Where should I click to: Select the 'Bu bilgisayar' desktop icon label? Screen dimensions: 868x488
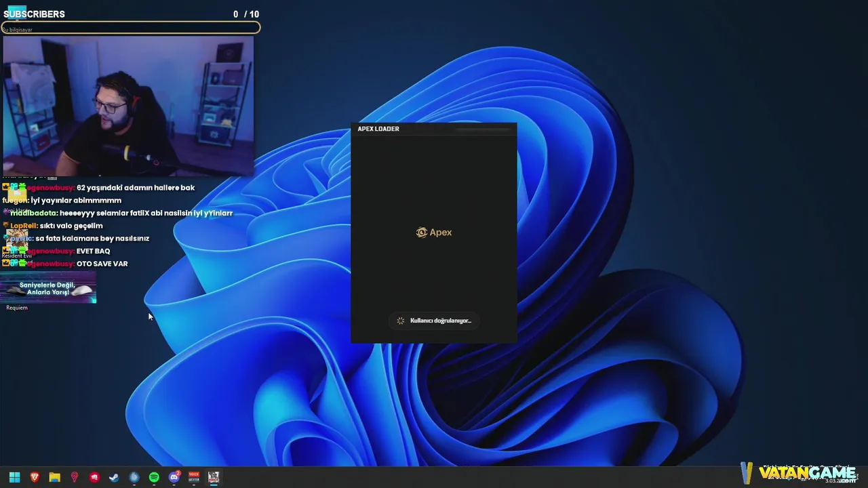coord(18,30)
